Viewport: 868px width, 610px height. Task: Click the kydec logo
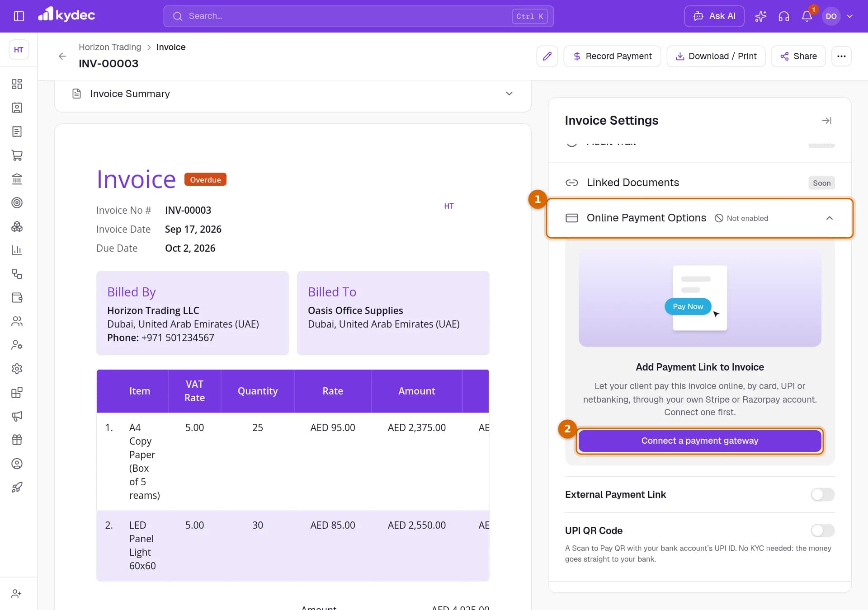[66, 15]
